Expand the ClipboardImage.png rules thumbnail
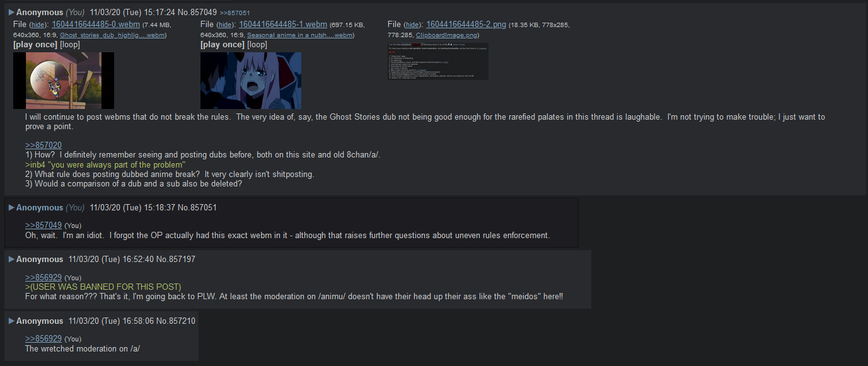This screenshot has height=366, width=868. [438, 61]
